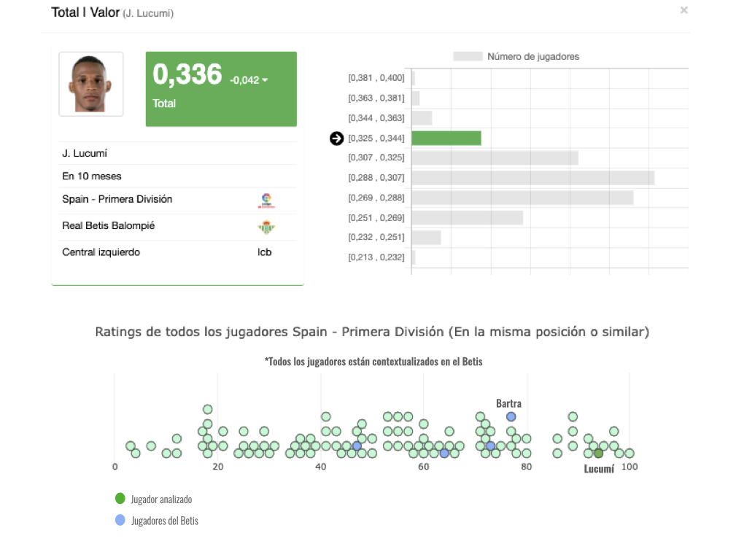The height and width of the screenshot is (560, 747).
Task: Click the Real Betis club crest icon
Action: click(266, 227)
